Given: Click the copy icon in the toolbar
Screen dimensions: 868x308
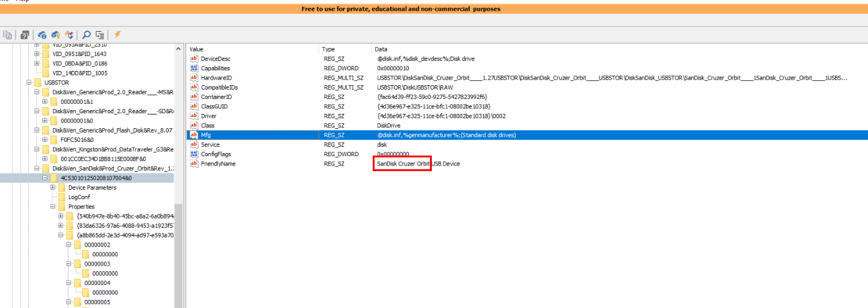Looking at the screenshot, I should [8, 35].
